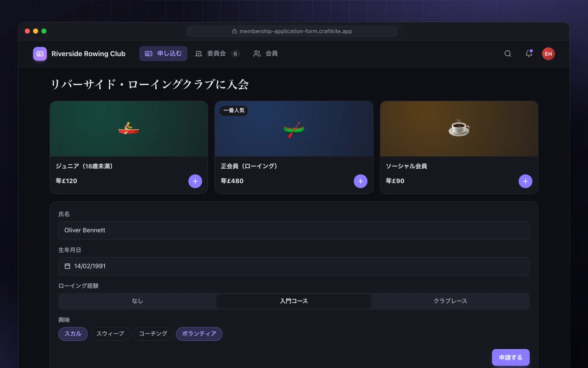The width and height of the screenshot is (588, 368).
Task: Select クラブレース rowing experience option
Action: point(450,301)
